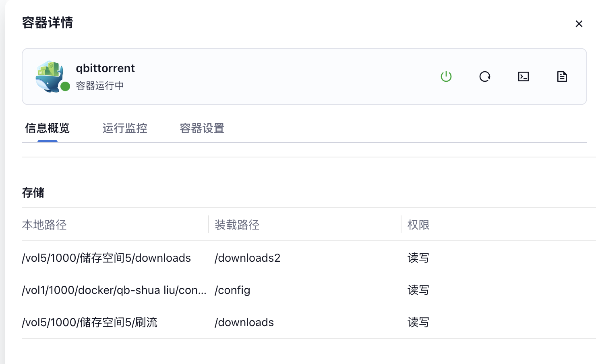Click the 存储 section heading
The height and width of the screenshot is (364, 596).
(x=33, y=192)
